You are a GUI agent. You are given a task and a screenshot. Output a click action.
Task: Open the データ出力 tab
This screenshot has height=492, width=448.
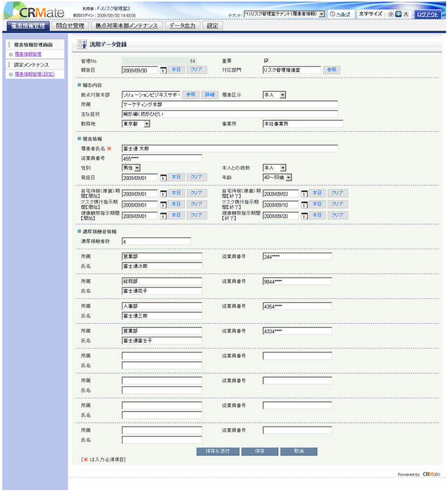(183, 26)
